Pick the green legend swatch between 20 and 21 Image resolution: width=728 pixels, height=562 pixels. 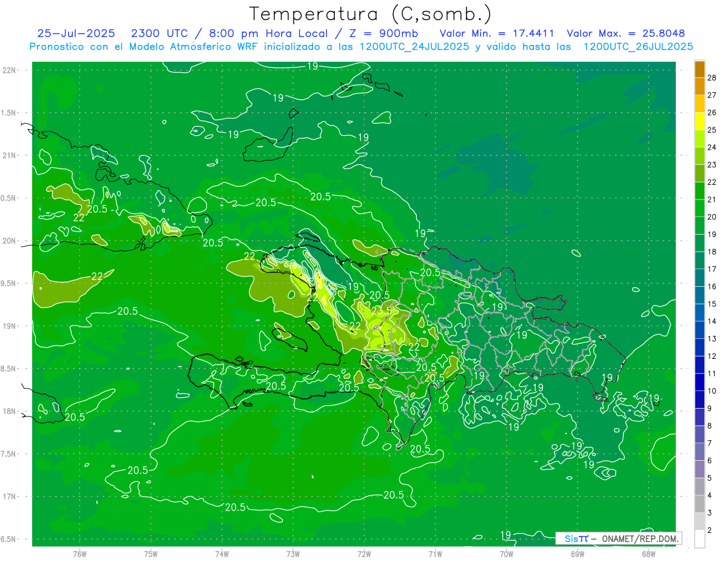tap(699, 209)
